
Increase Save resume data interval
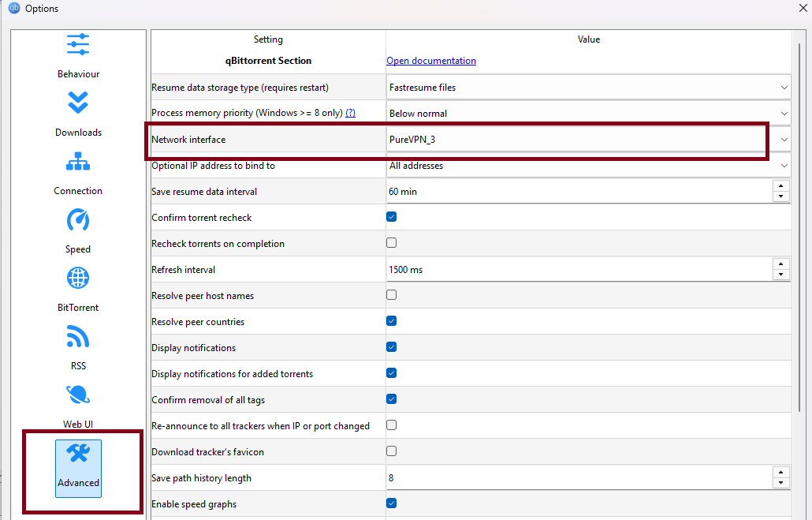point(781,185)
